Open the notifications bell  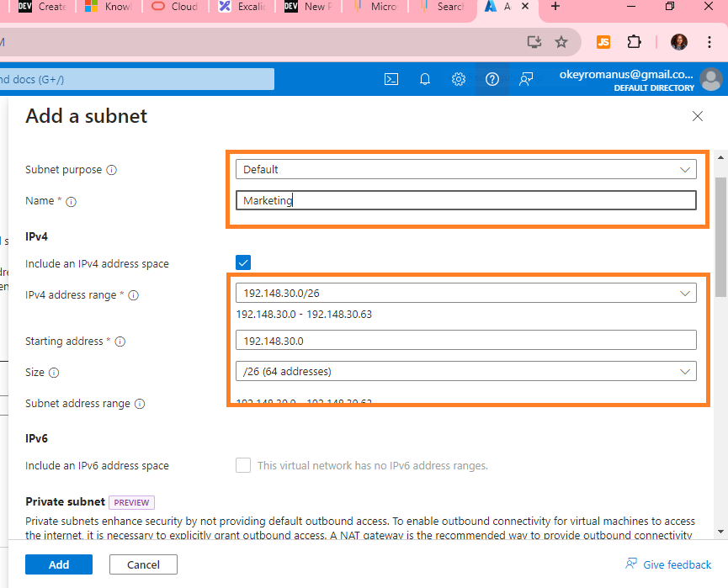coord(425,79)
